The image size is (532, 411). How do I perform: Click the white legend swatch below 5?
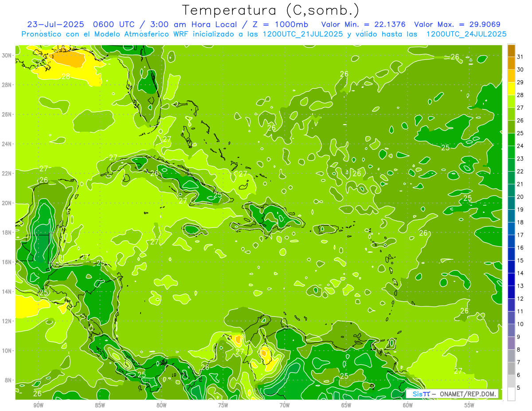511,394
